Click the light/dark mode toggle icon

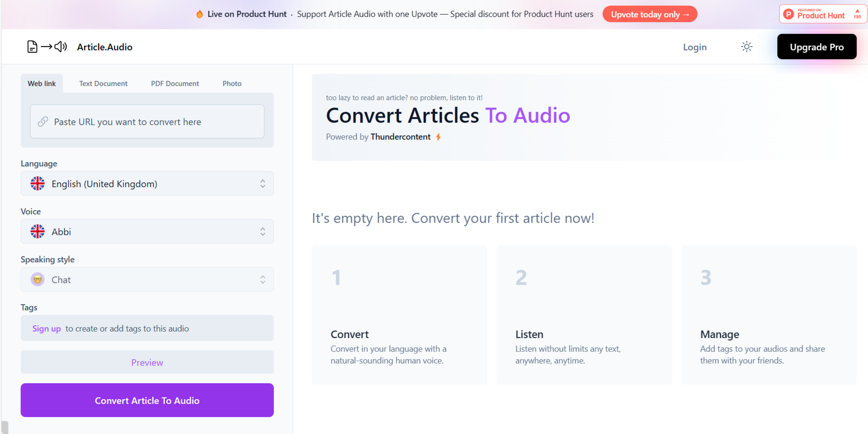[x=747, y=47]
